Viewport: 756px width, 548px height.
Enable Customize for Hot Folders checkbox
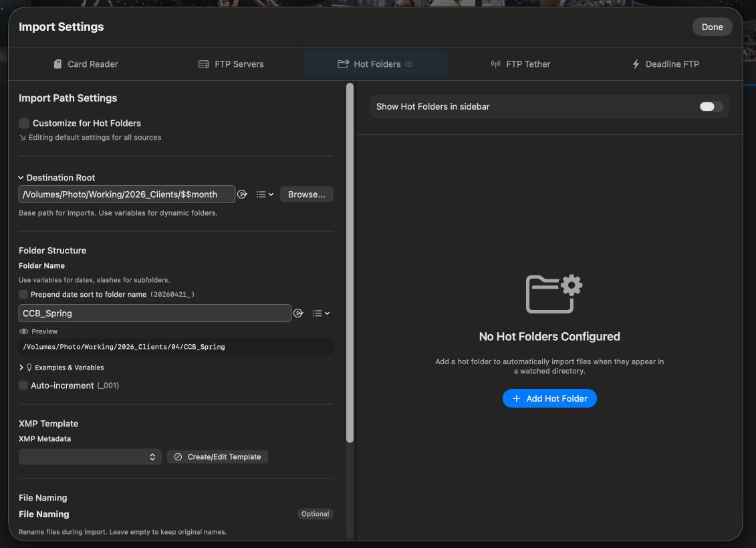click(x=24, y=124)
